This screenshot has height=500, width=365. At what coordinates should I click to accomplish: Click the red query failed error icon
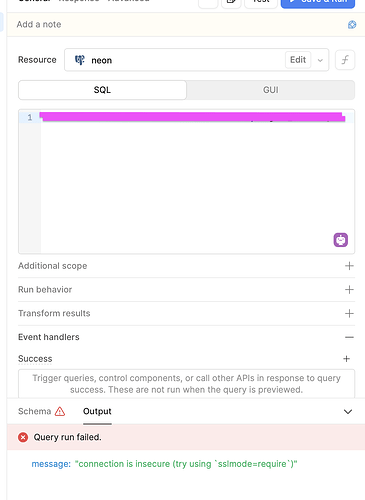point(23,437)
